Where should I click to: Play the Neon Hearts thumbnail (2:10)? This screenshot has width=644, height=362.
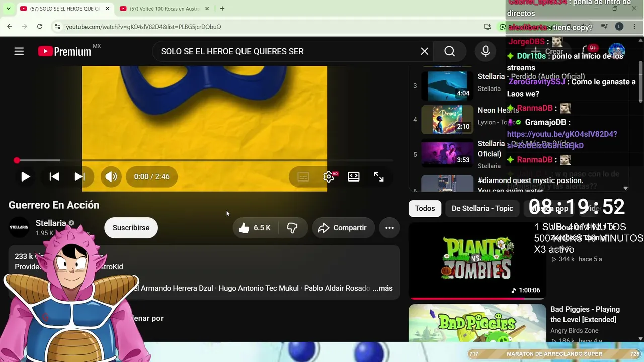click(447, 120)
